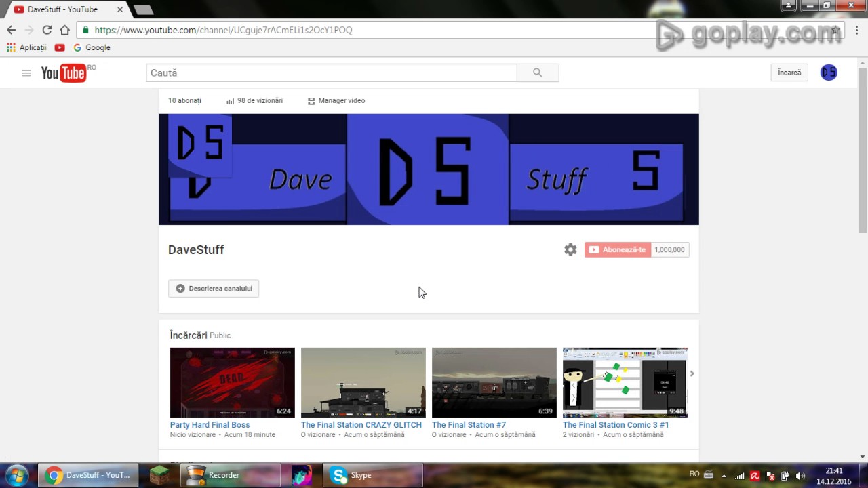Open Manager video
868x488 pixels.
tap(336, 100)
